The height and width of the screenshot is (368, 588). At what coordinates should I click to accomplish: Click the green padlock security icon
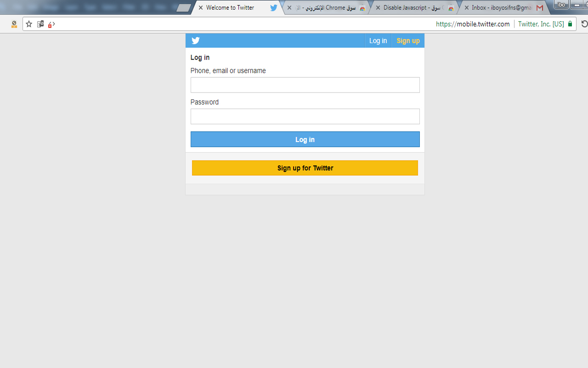click(x=570, y=24)
